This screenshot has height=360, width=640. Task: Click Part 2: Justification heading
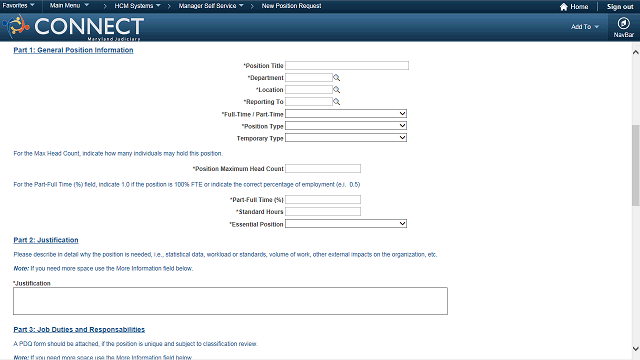46,240
